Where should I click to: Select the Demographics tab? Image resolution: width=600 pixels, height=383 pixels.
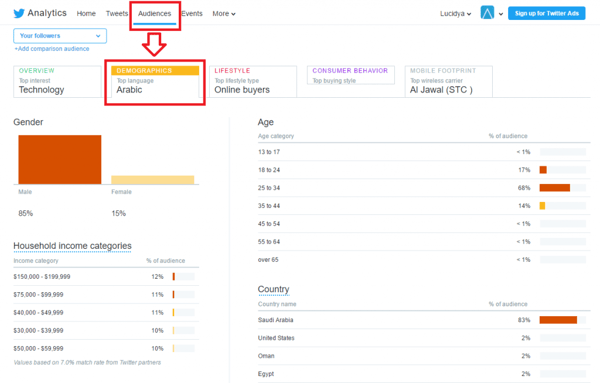(155, 81)
